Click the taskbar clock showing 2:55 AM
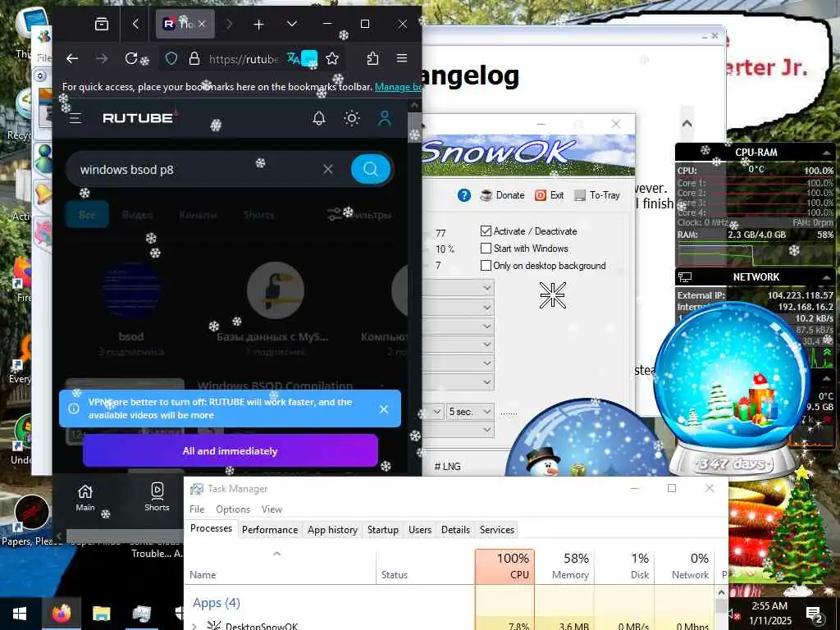Image resolution: width=840 pixels, height=630 pixels. click(769, 614)
